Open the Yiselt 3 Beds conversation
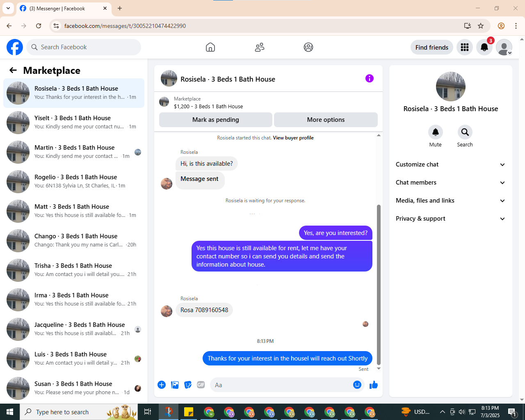 [x=74, y=123]
